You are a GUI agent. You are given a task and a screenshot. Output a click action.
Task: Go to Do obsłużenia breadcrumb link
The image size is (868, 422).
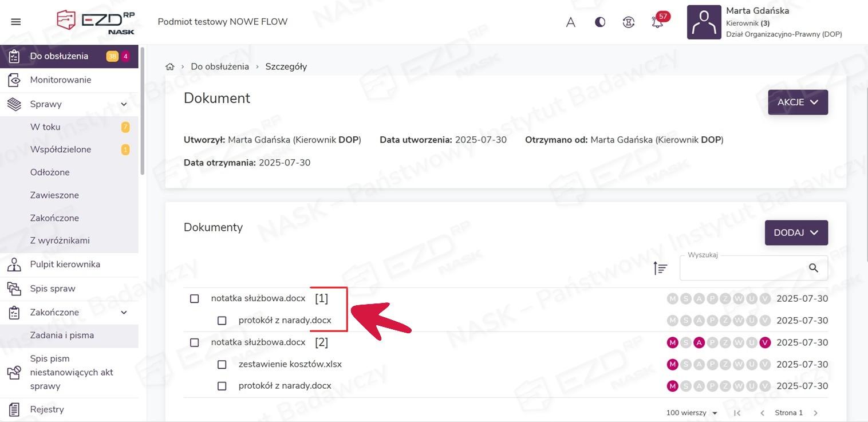[x=220, y=66]
